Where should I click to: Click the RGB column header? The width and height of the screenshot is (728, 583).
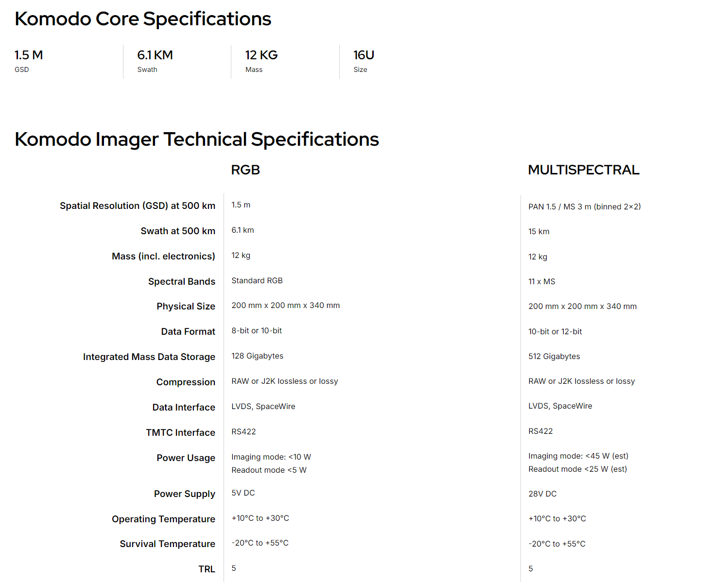(245, 170)
